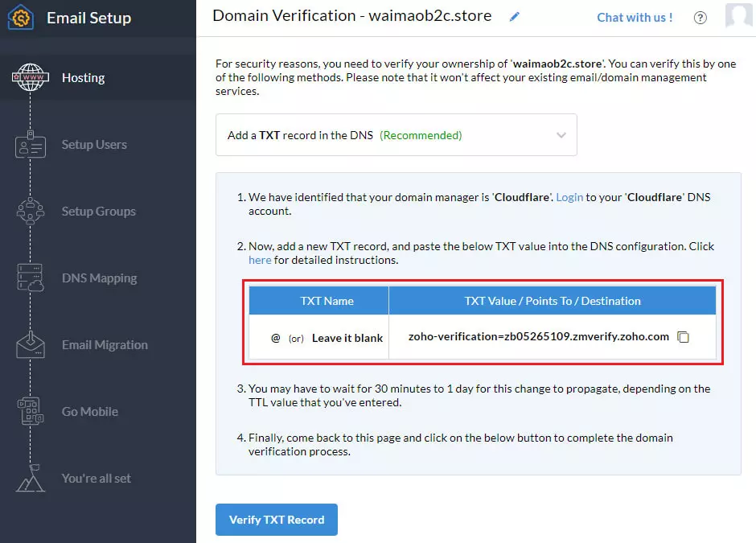
Task: Click TXT Value / Points To / Destination header
Action: tap(553, 301)
